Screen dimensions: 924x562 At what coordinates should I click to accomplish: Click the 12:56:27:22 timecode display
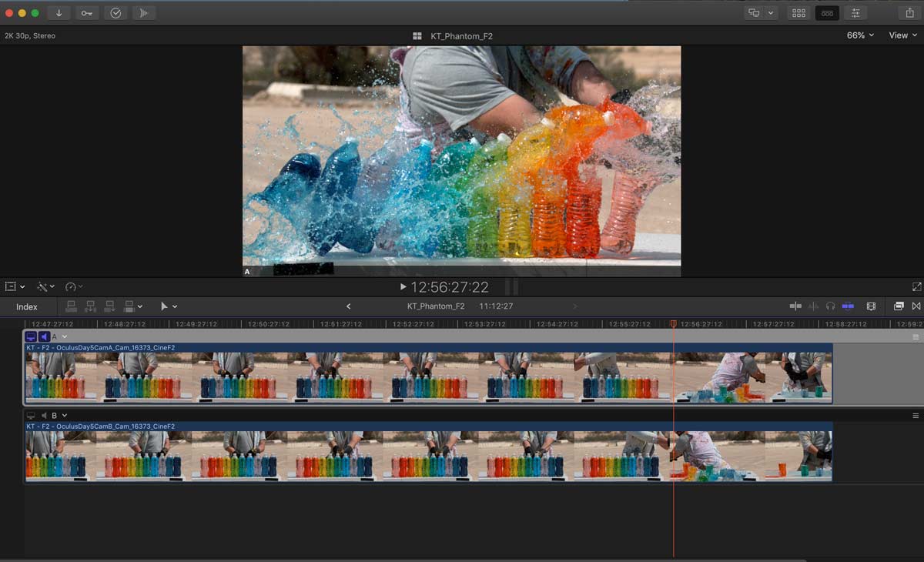[x=450, y=287]
